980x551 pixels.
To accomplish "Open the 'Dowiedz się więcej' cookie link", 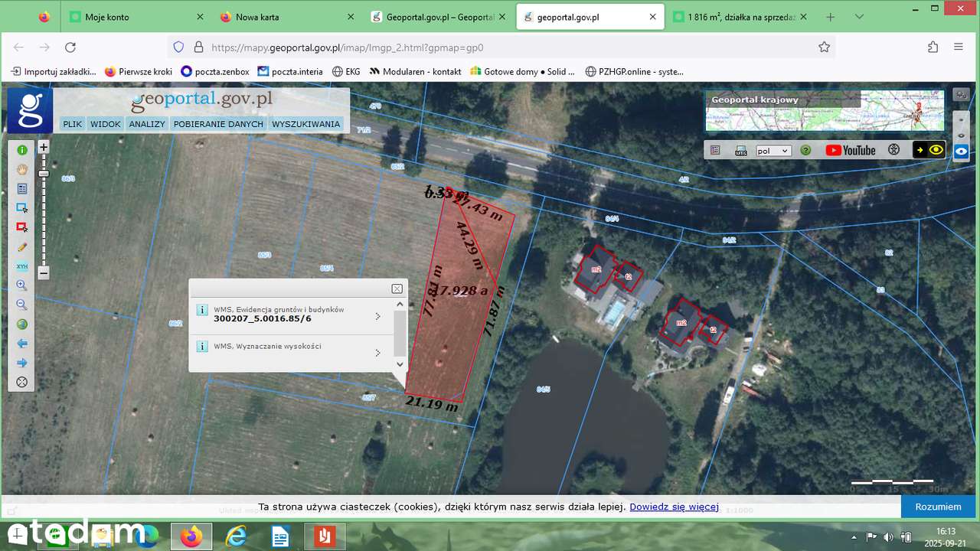I will [674, 507].
